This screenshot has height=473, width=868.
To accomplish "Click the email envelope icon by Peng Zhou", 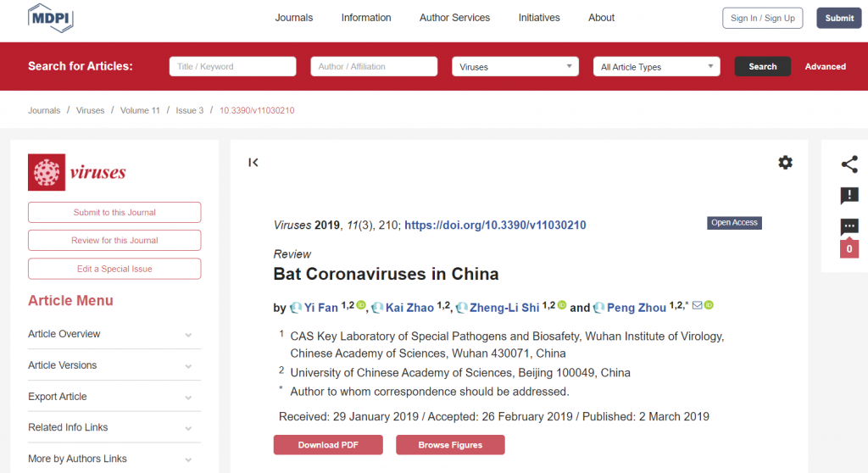I will 697,305.
